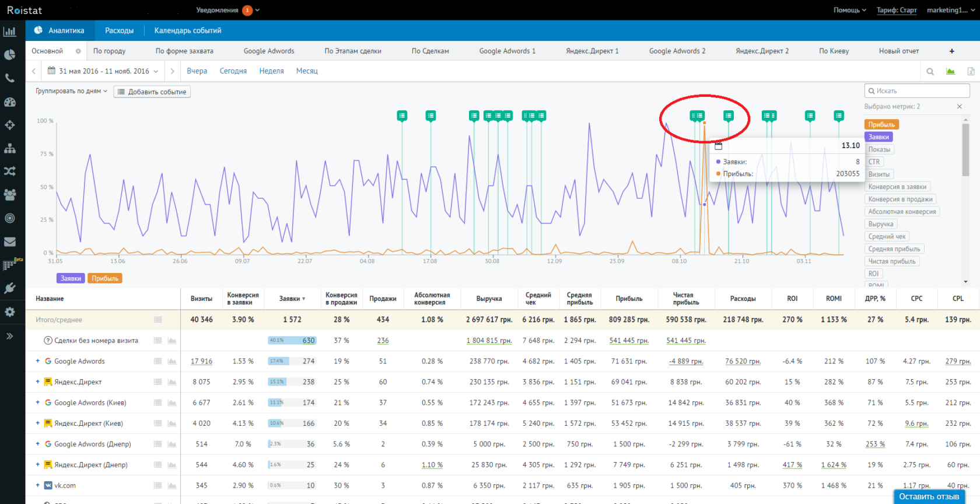Enable the Выручка metric tag
Screen dimensions: 980x504
coord(880,224)
